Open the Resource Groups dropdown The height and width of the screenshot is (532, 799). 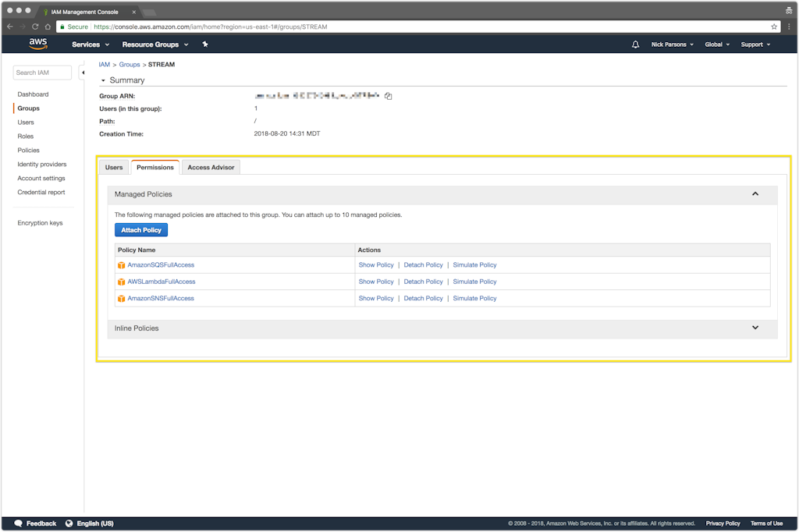click(154, 44)
